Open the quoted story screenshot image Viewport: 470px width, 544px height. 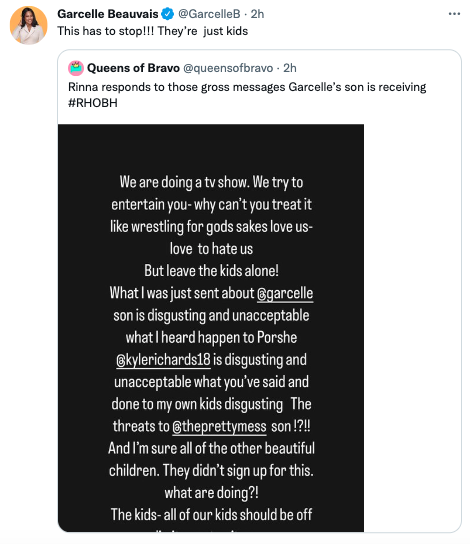211,328
